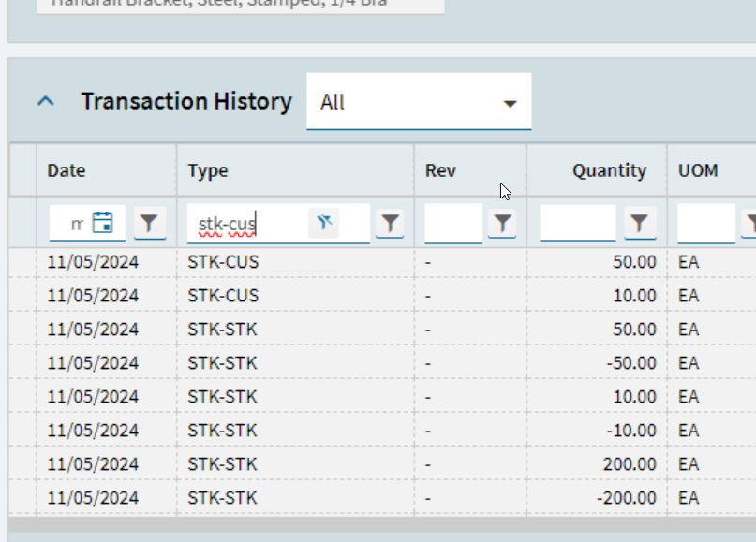
Task: Click the horizontal scrollbar below the grid
Action: (x=382, y=524)
